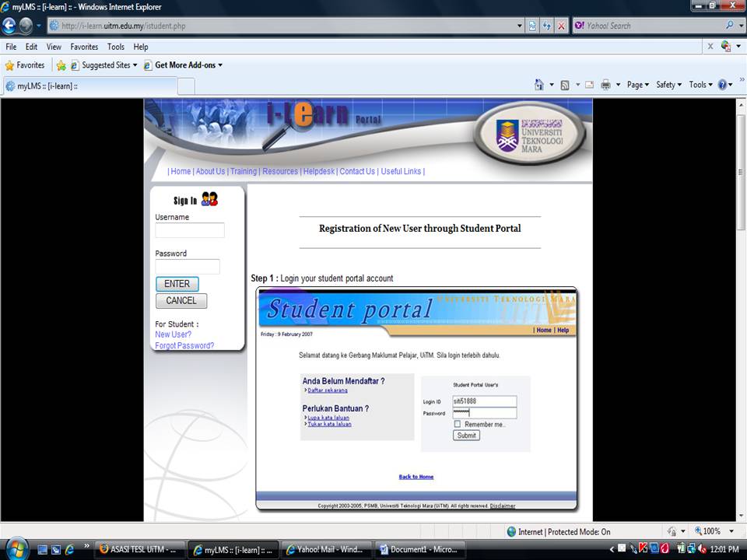Click the Submit button in portal image
The width and height of the screenshot is (747, 560).
466,436
